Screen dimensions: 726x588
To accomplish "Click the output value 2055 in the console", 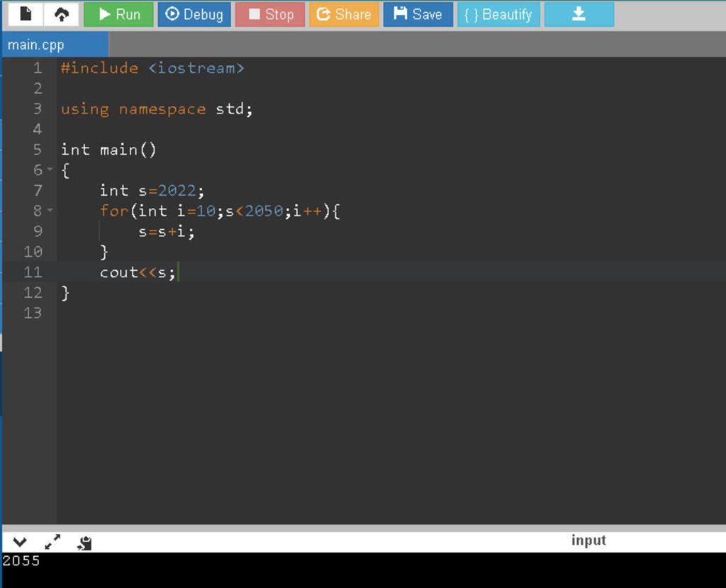I will 21,561.
